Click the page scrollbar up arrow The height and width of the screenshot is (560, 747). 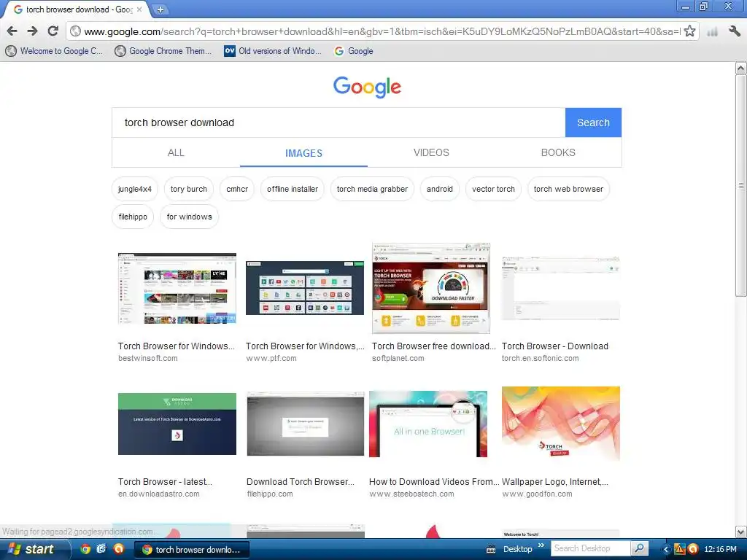point(741,68)
